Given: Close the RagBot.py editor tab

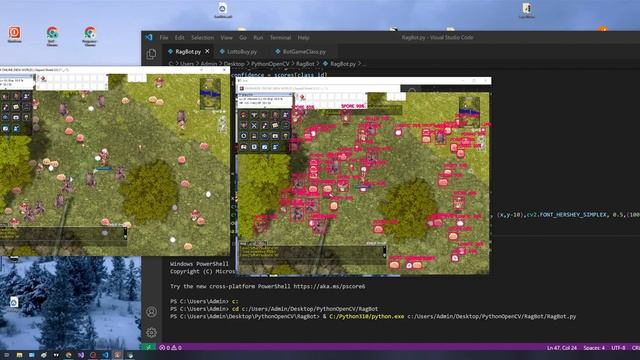Looking at the screenshot, I should (207, 51).
